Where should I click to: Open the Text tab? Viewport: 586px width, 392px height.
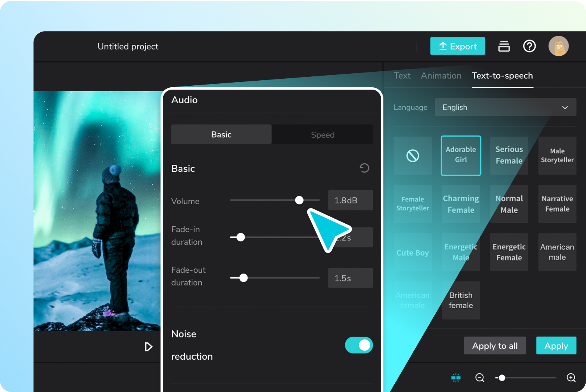402,76
